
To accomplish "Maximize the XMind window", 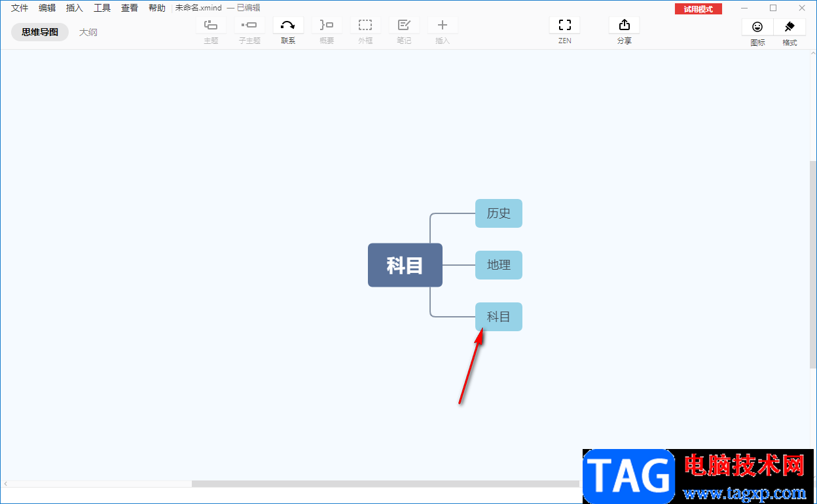I will (x=773, y=8).
